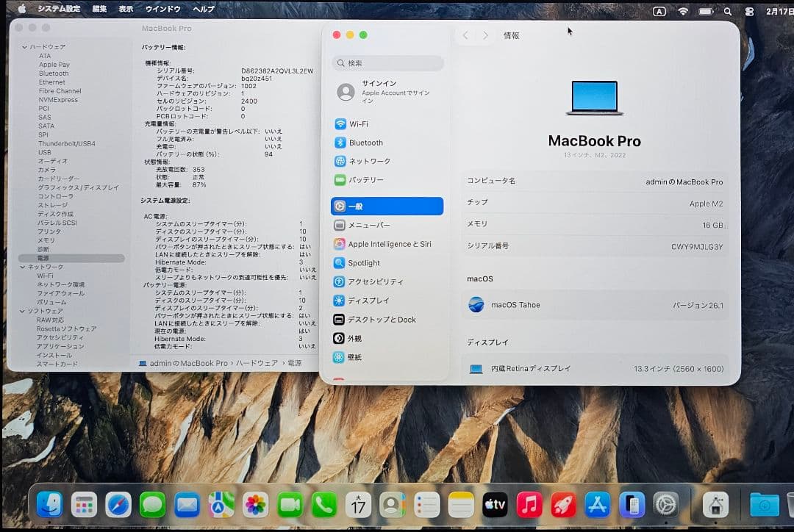The width and height of the screenshot is (794, 532).
Task: Open Calendar icon showing 17
Action: pos(358,505)
